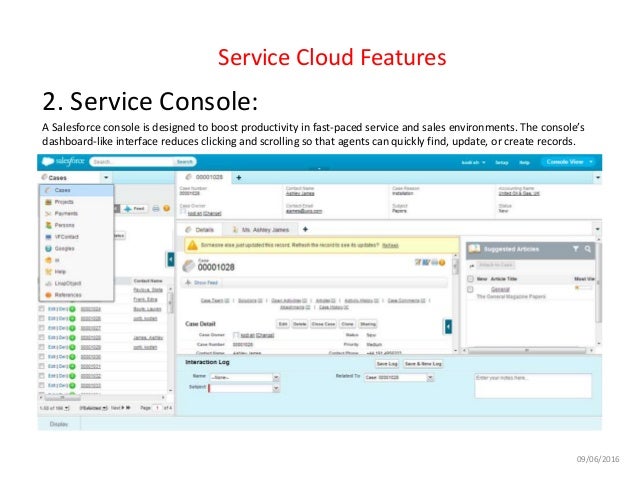Viewport: 638px width, 479px height.
Task: Toggle the select-all articles header checkbox
Action: [470, 279]
